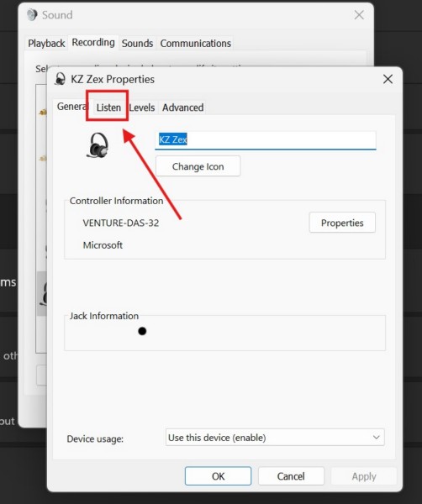The image size is (422, 504).
Task: Confirm with the OK button
Action: coord(218,476)
